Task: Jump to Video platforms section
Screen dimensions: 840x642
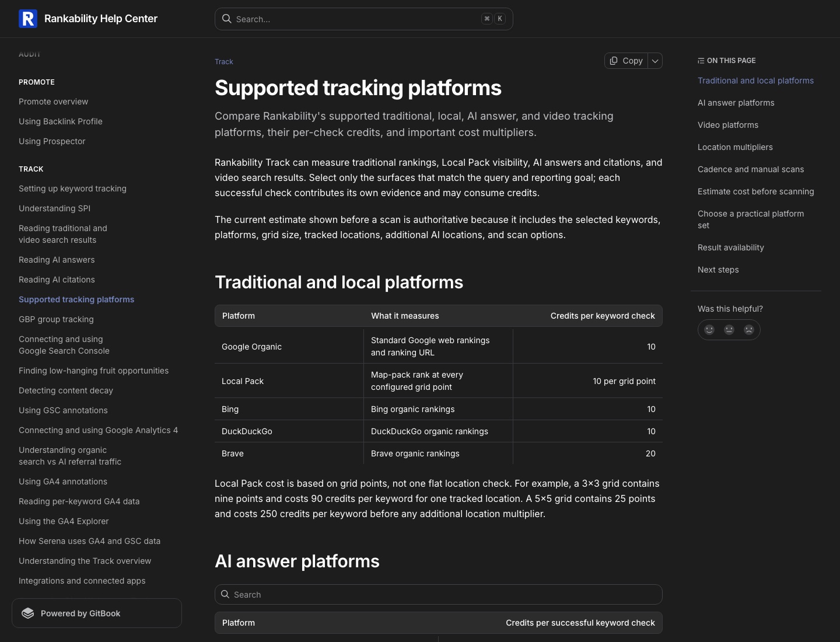Action: click(728, 125)
